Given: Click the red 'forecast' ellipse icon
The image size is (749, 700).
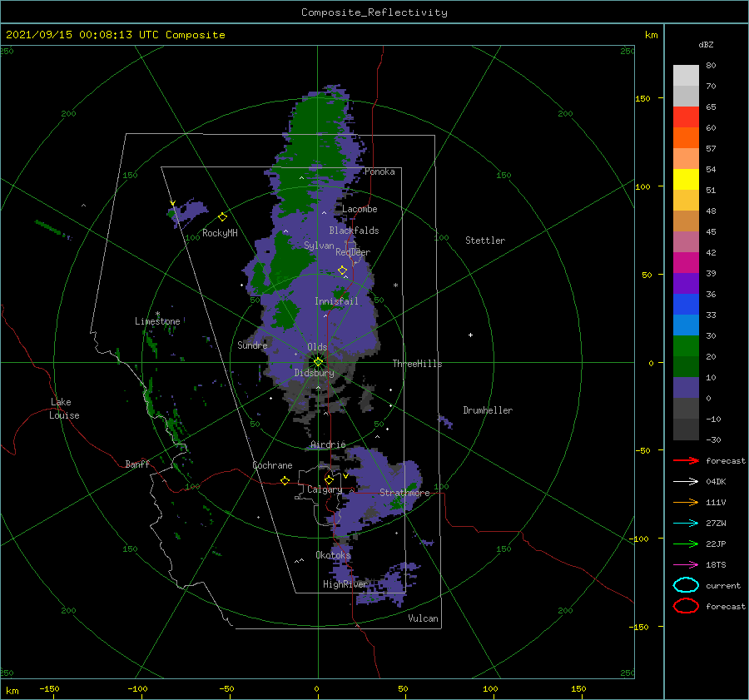Looking at the screenshot, I should (x=686, y=606).
